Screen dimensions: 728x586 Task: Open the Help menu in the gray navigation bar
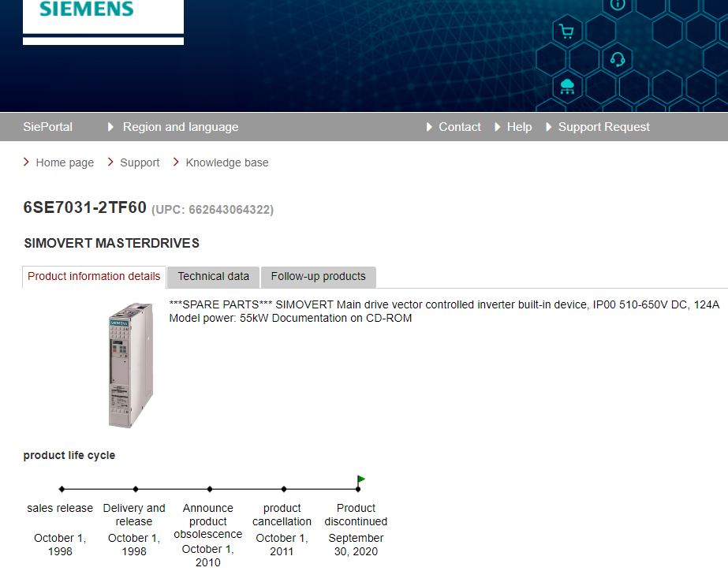(519, 127)
